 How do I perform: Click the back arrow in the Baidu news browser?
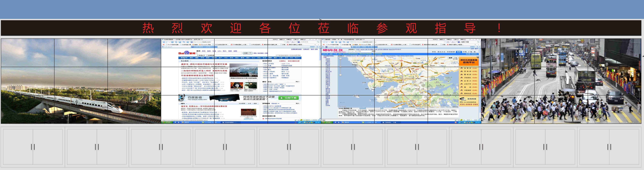164,42
